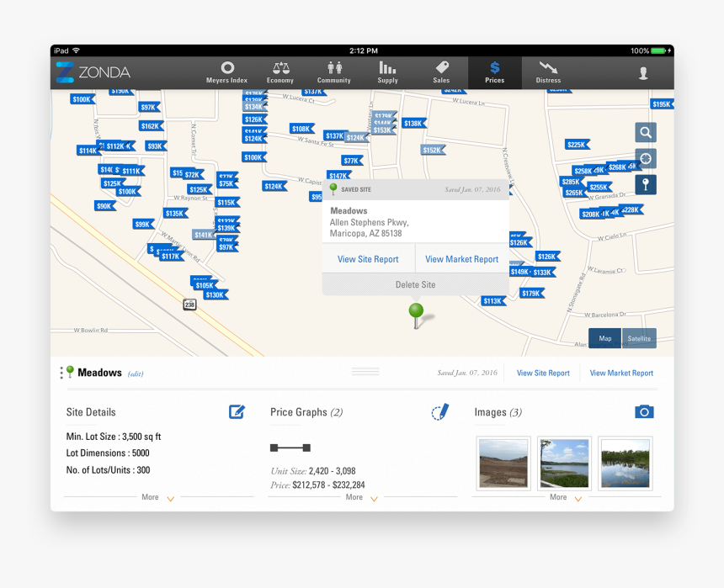This screenshot has height=588, width=724.
Task: Select the $255K price marker
Action: [599, 187]
